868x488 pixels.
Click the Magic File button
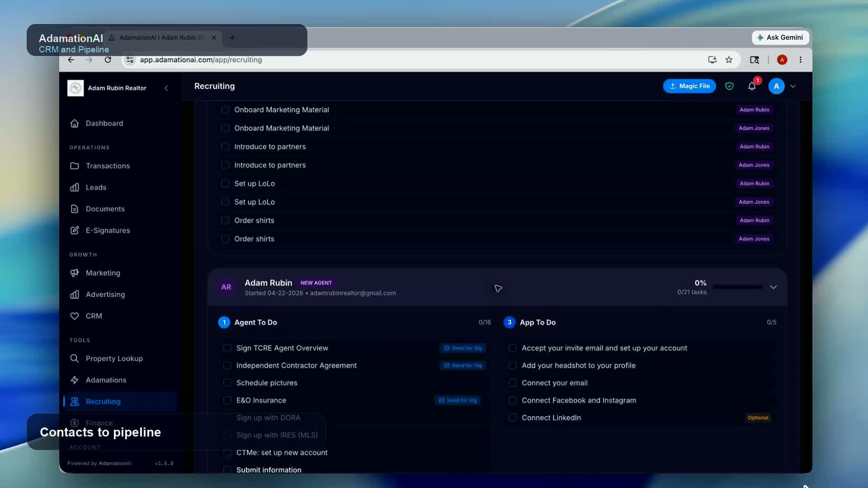689,86
